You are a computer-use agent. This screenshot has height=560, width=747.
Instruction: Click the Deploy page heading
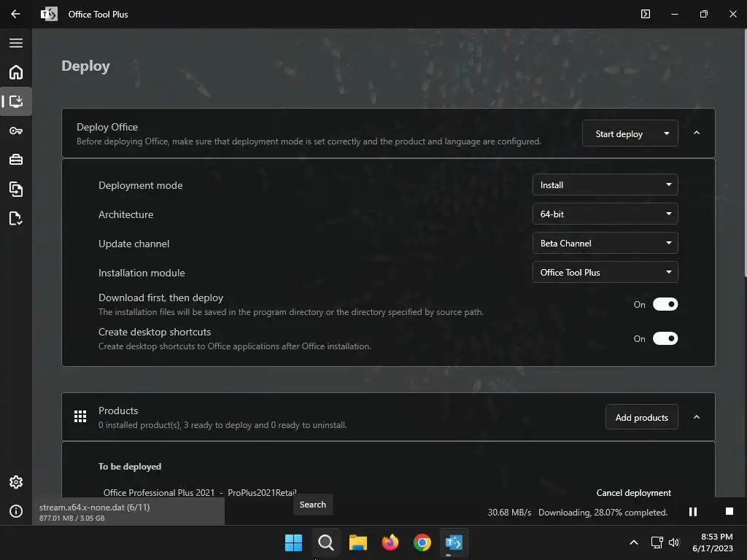click(86, 66)
